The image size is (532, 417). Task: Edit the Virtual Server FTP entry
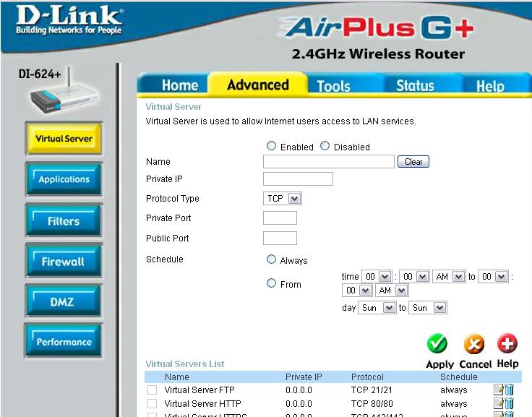click(499, 390)
